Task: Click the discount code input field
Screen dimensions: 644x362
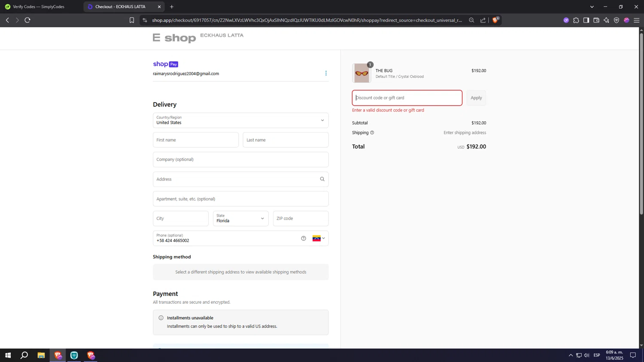Action: [x=407, y=98]
